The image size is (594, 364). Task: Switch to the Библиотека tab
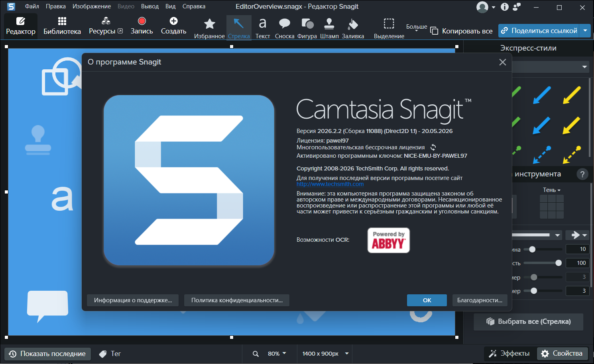(x=62, y=26)
